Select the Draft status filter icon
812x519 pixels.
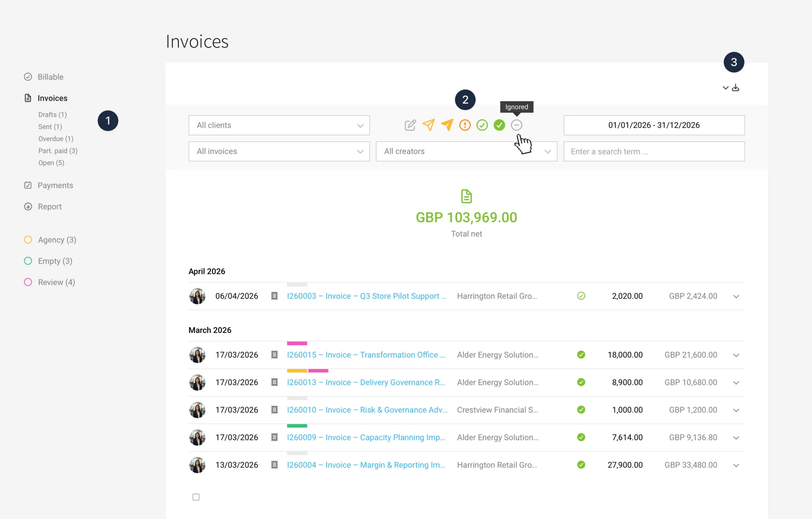click(410, 125)
